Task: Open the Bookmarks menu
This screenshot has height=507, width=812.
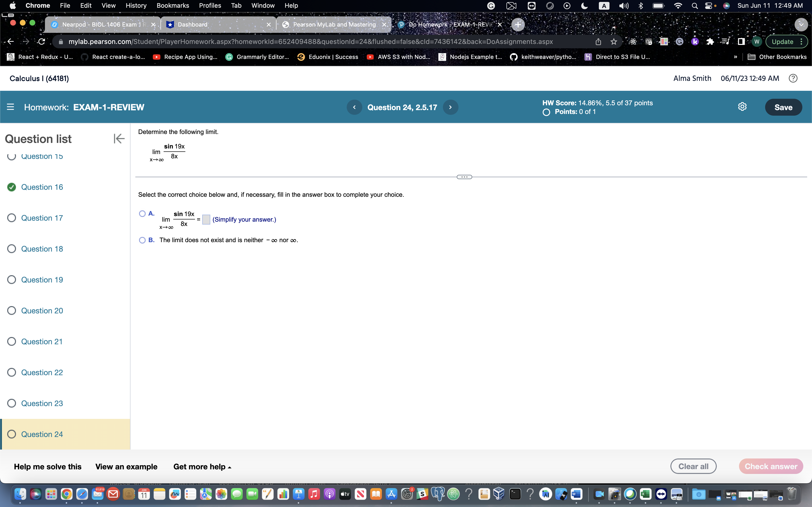Action: point(173,5)
